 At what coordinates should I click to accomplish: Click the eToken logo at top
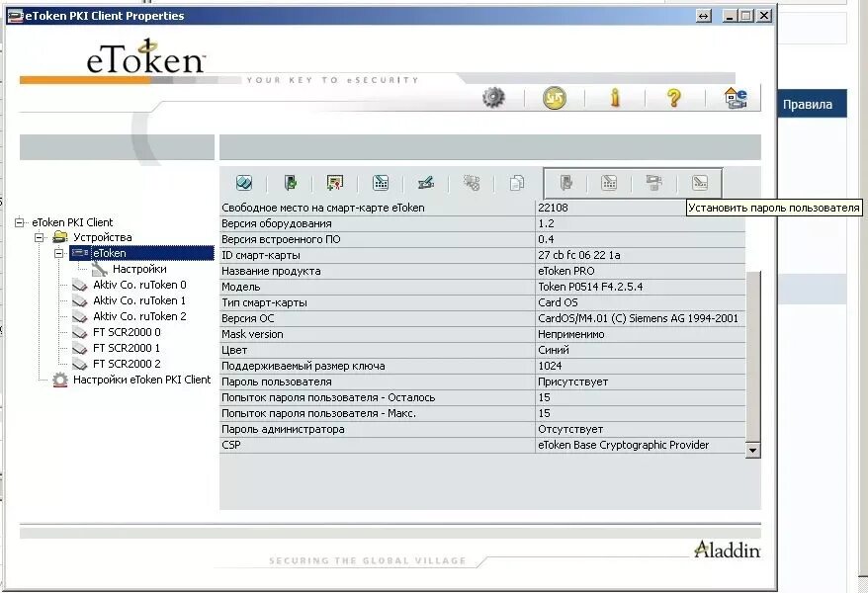pyautogui.click(x=146, y=56)
